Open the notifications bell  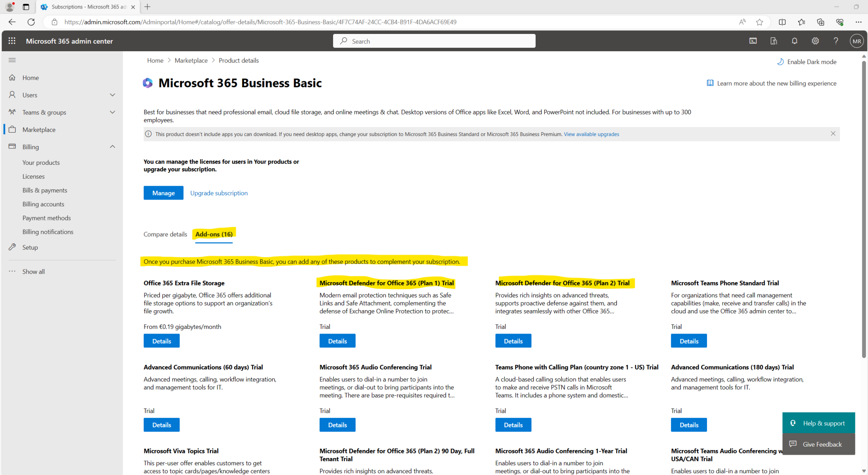794,41
